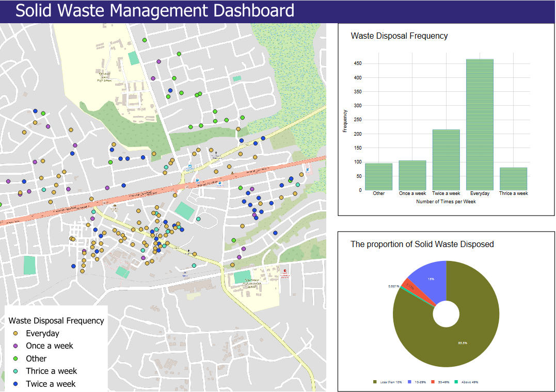This screenshot has height=392, width=556.
Task: Click the yellow Everyday dot in the map legend
Action: coord(14,333)
